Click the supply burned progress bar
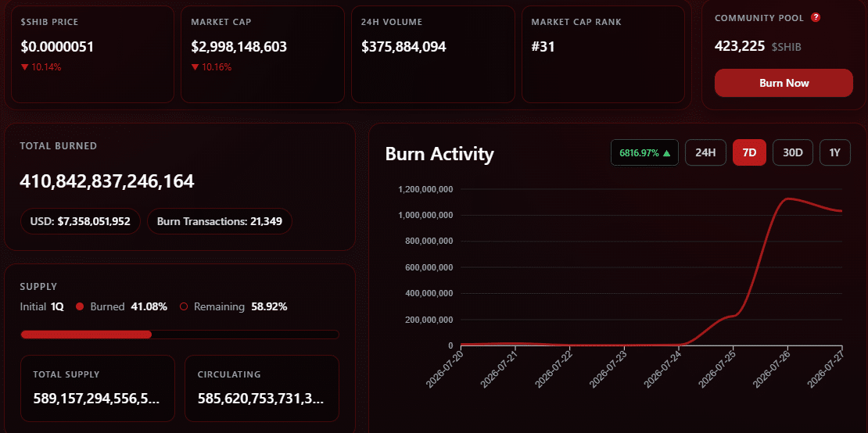 pos(179,334)
